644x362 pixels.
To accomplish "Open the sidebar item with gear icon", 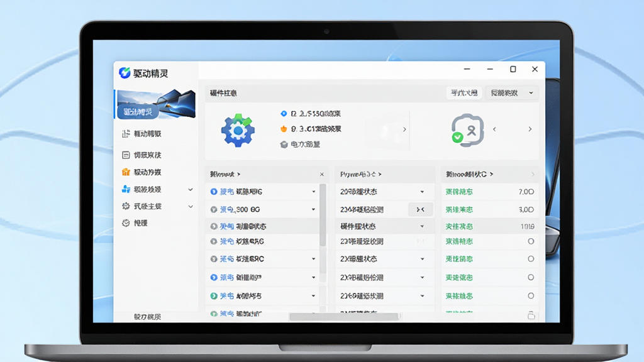I will coord(142,206).
